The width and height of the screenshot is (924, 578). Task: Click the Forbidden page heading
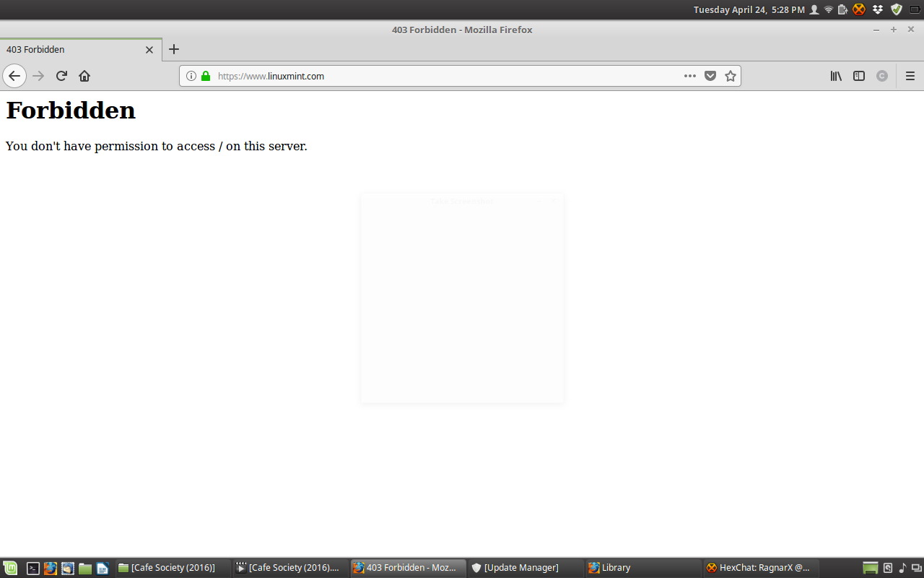coord(71,111)
